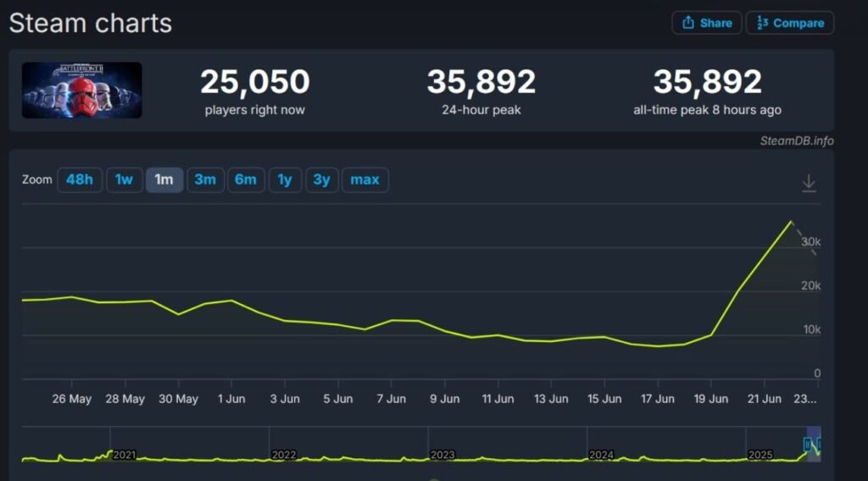This screenshot has height=481, width=868.
Task: Click 2022 marker in navigator timeline
Action: pyautogui.click(x=283, y=455)
